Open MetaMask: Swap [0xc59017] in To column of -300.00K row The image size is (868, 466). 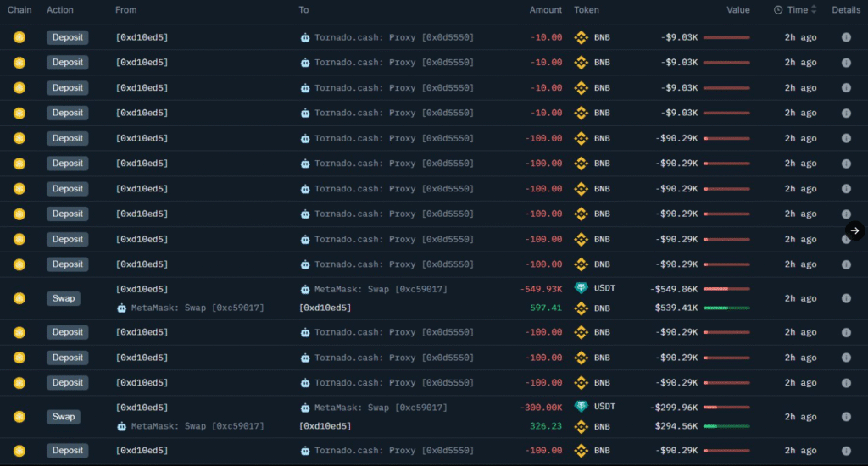(x=381, y=408)
